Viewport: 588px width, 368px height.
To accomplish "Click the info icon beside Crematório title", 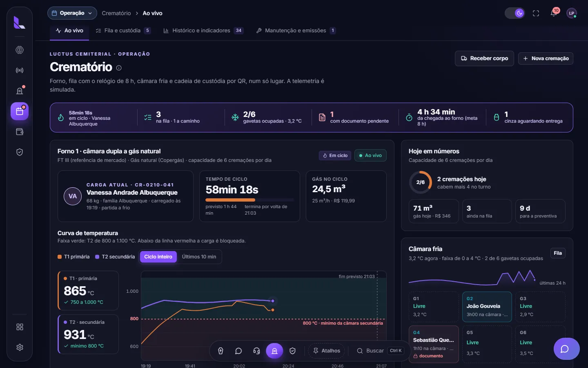I will (119, 68).
